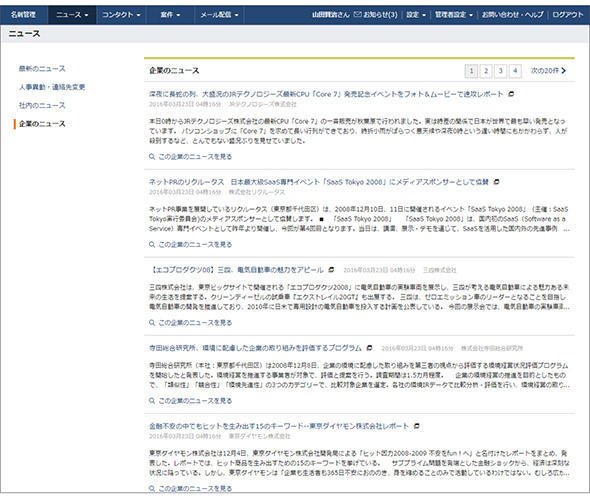Viewport: 590px width, 498px height.
Task: Select 企業のニュース in sidebar
Action: coord(42,124)
